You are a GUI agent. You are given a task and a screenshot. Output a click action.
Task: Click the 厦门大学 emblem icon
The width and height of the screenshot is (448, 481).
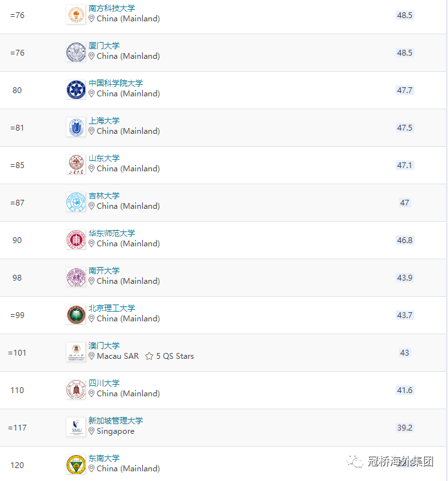(x=76, y=52)
